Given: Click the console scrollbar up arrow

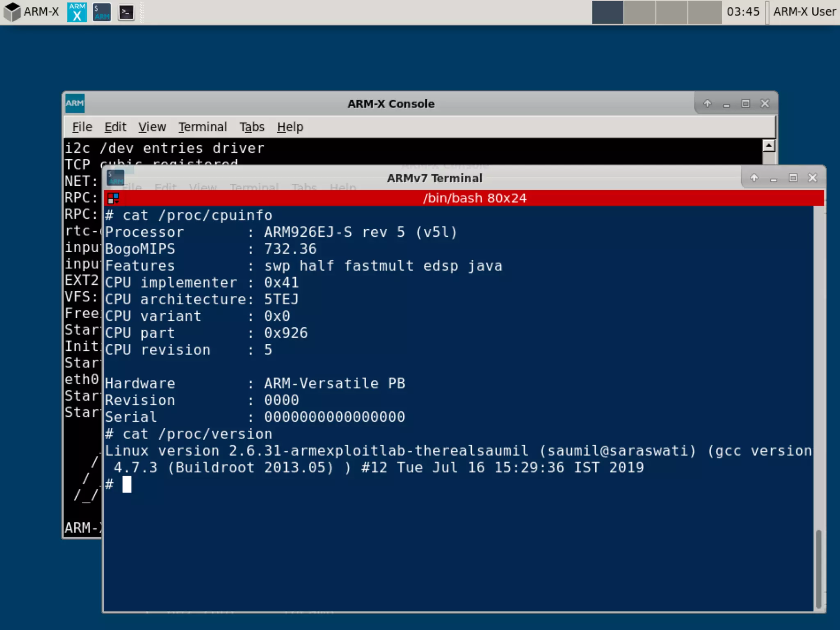Looking at the screenshot, I should [x=769, y=146].
